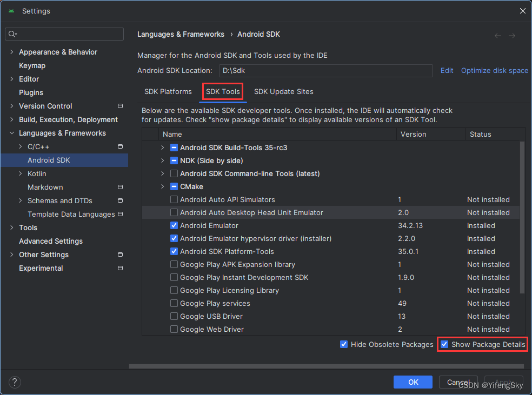
Task: Check Google Play APK Expansion library
Action: 174,264
